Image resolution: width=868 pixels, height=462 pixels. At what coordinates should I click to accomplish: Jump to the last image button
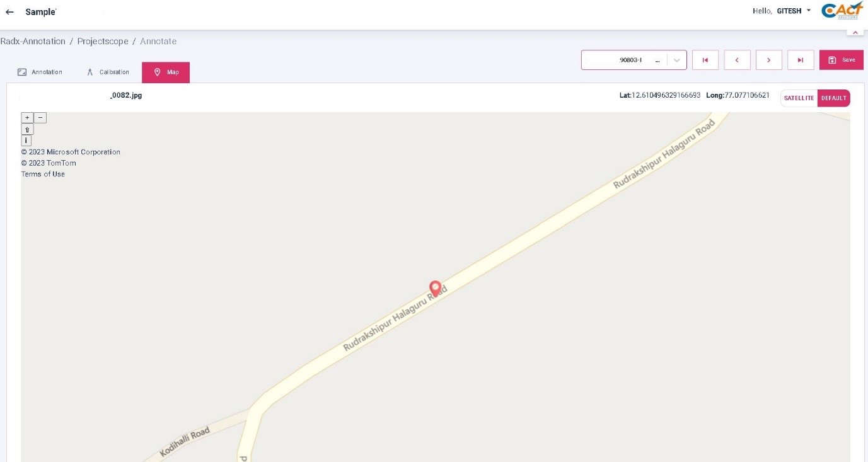click(x=801, y=60)
